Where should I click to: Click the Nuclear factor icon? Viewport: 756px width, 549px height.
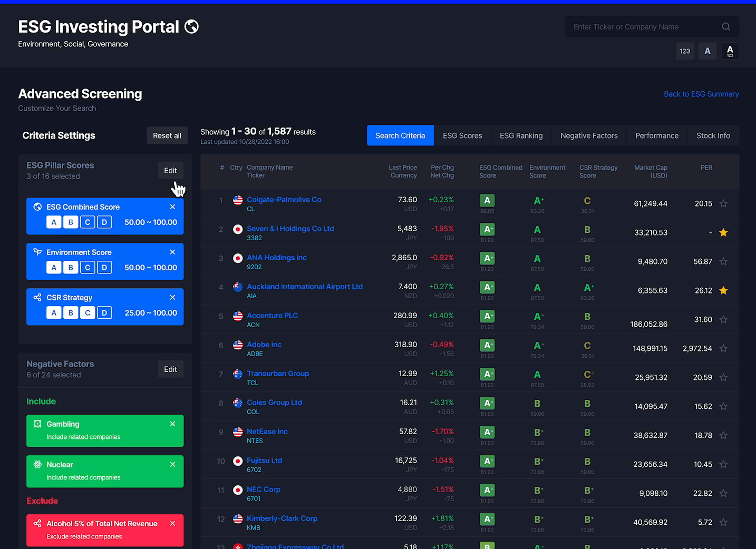[37, 464]
